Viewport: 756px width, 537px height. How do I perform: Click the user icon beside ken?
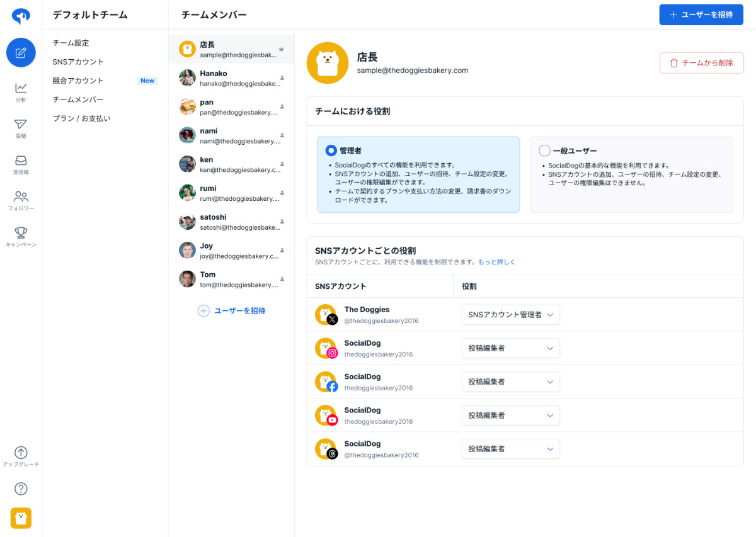pyautogui.click(x=282, y=164)
